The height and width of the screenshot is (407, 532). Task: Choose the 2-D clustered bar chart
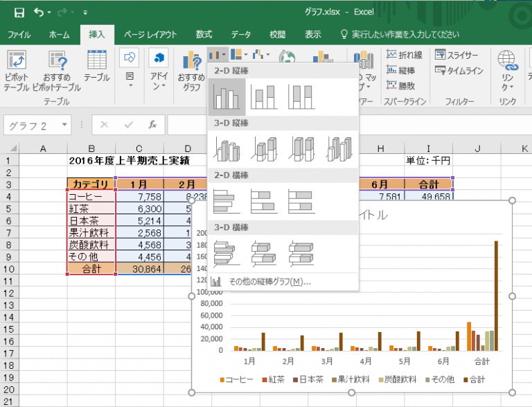pyautogui.click(x=227, y=201)
